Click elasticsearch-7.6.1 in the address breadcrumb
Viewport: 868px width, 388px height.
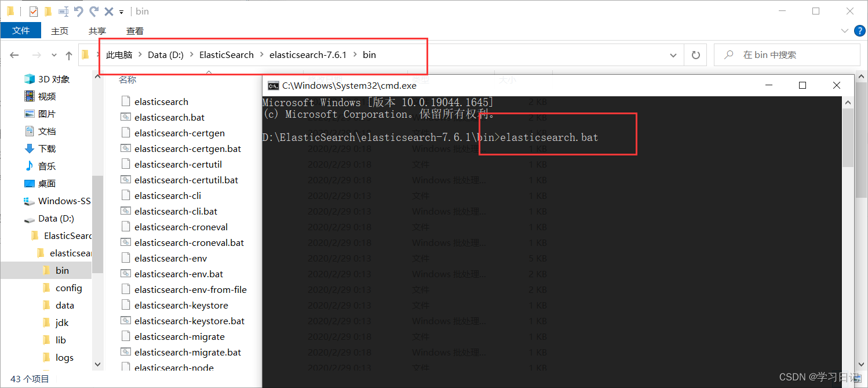308,55
